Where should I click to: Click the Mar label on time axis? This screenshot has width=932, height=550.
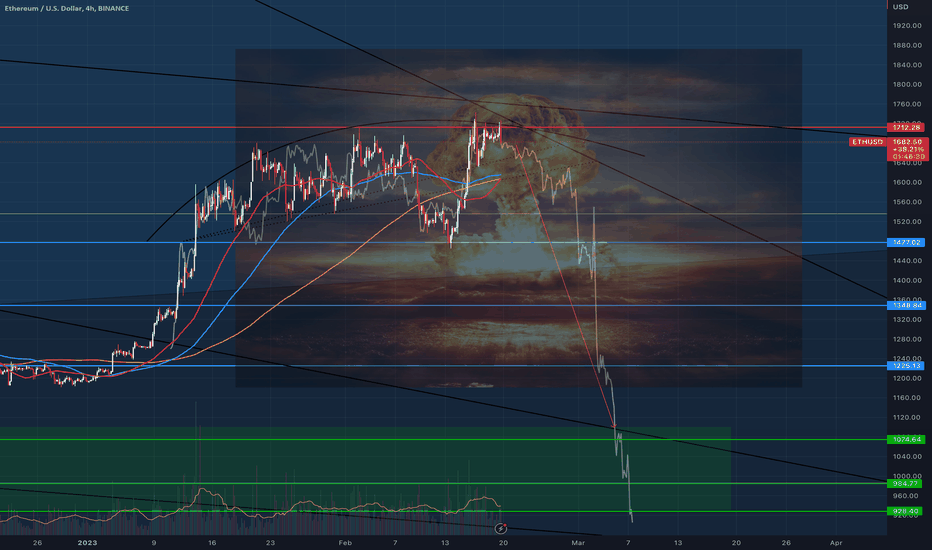coord(578,543)
